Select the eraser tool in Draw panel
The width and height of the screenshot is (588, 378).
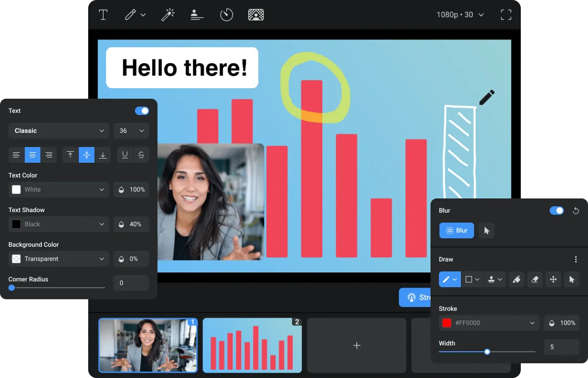point(534,280)
